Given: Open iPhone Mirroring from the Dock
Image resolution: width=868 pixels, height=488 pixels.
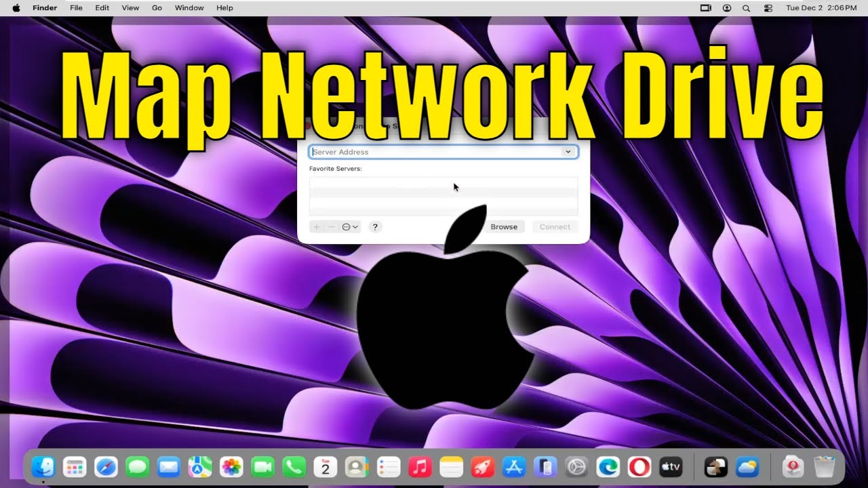Looking at the screenshot, I should click(545, 467).
